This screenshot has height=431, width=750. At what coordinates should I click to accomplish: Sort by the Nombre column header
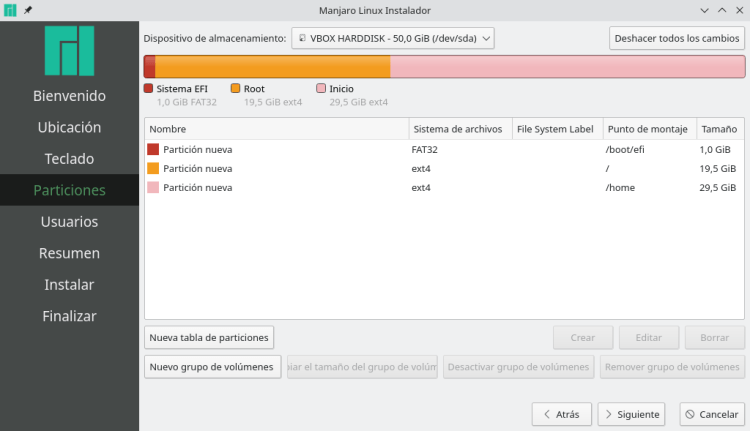276,129
